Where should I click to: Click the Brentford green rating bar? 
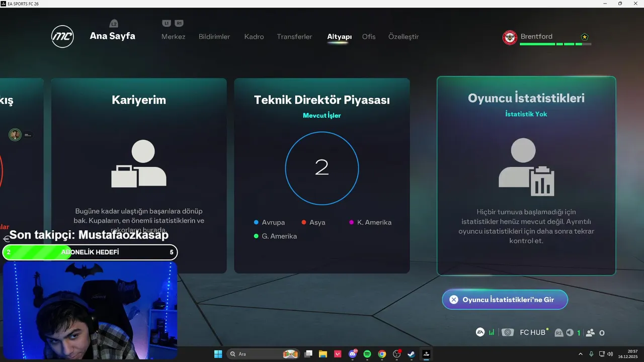tap(555, 44)
